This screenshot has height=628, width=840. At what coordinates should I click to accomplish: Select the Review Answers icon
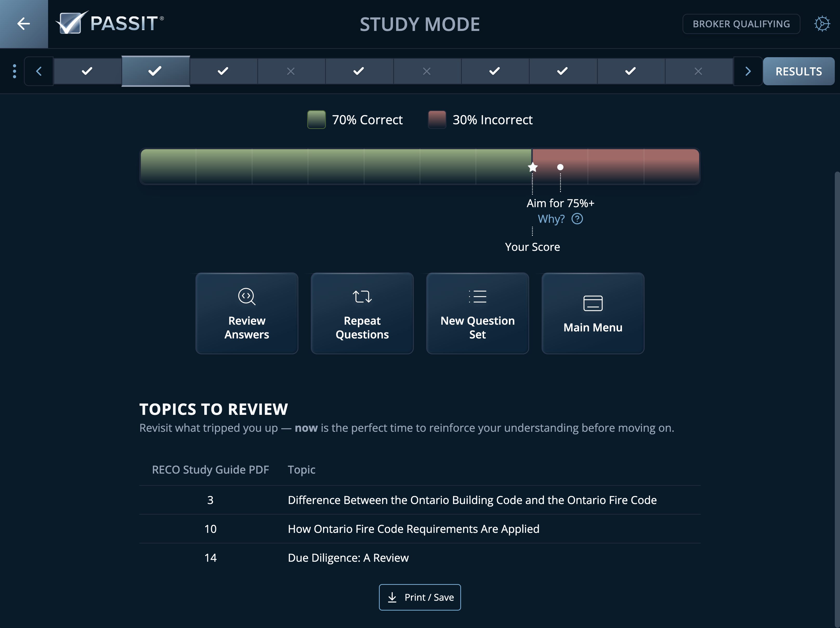[247, 297]
